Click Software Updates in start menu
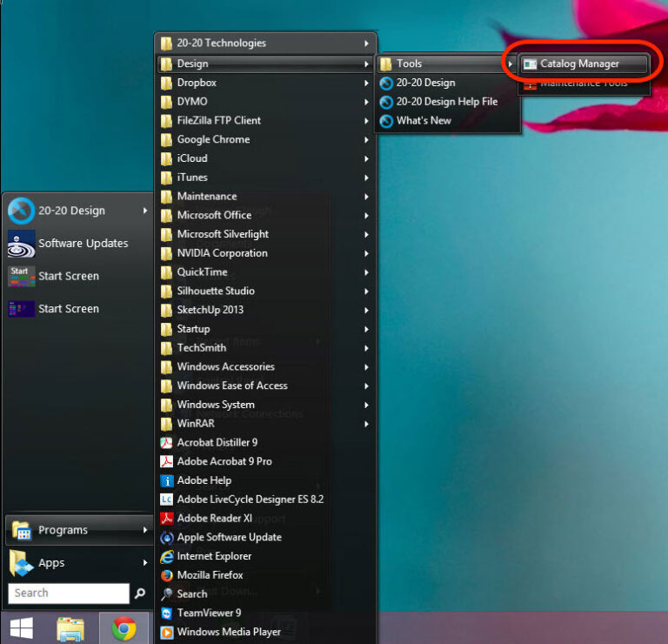The image size is (668, 644). coord(83,244)
